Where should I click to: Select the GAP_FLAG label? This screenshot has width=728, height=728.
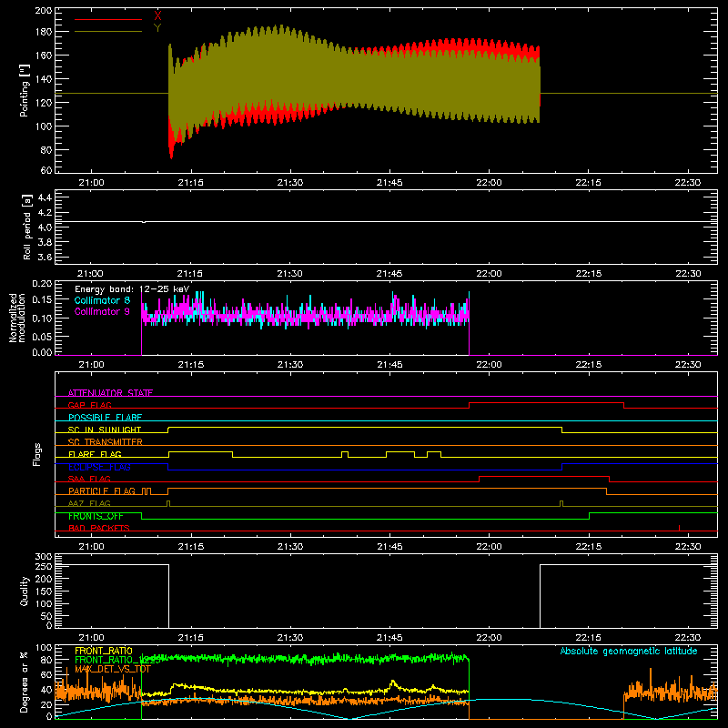[x=89, y=405]
